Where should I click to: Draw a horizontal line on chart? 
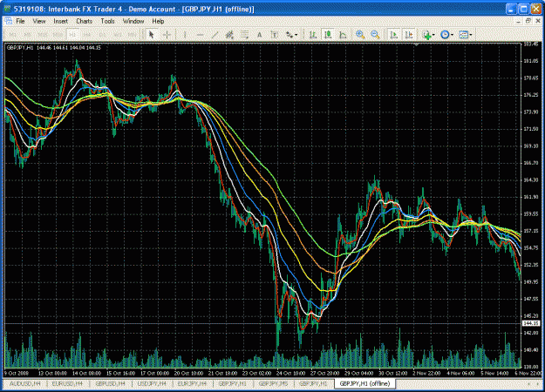pyautogui.click(x=200, y=35)
